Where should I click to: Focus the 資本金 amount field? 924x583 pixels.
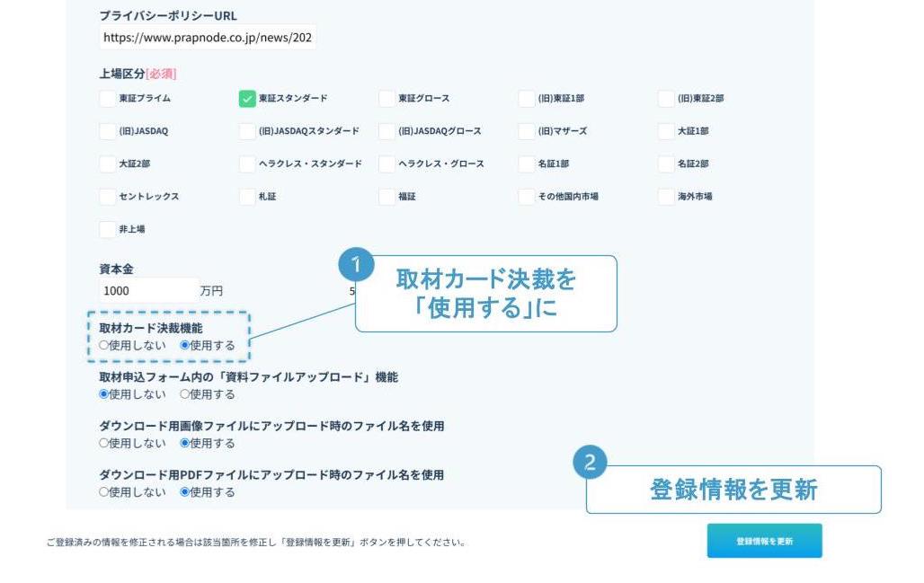(x=148, y=291)
